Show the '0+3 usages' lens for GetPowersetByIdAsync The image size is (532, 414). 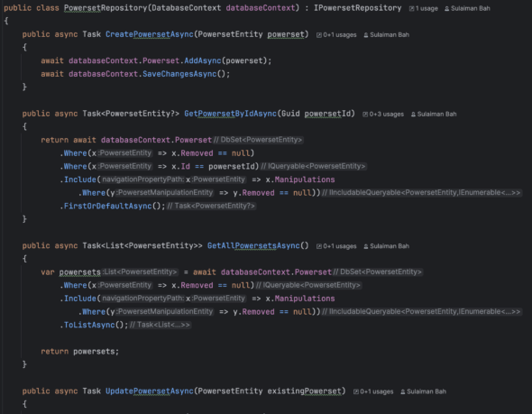383,115
